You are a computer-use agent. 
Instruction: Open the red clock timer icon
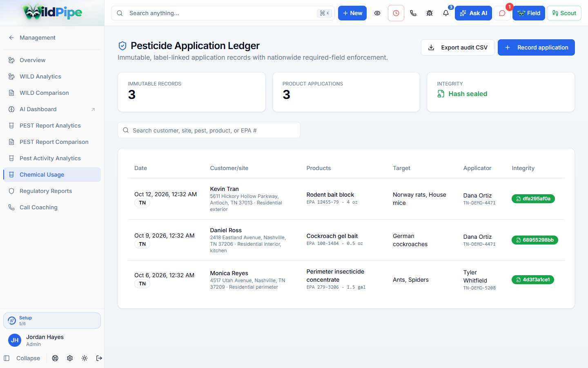(396, 13)
